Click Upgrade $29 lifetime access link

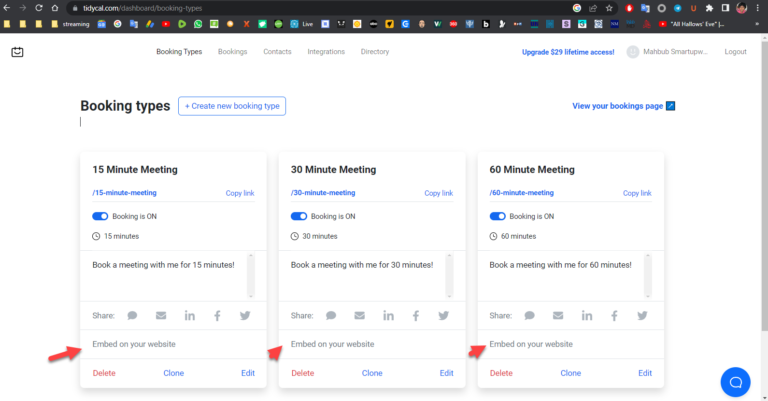click(568, 52)
